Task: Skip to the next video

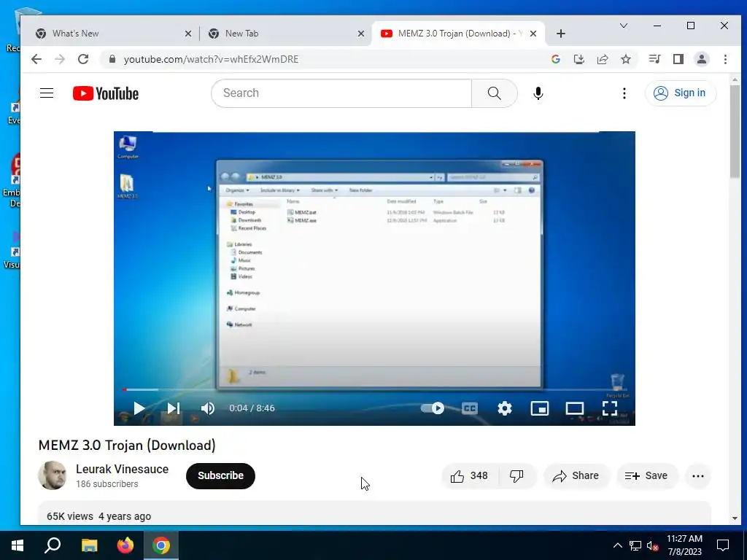Action: click(174, 408)
